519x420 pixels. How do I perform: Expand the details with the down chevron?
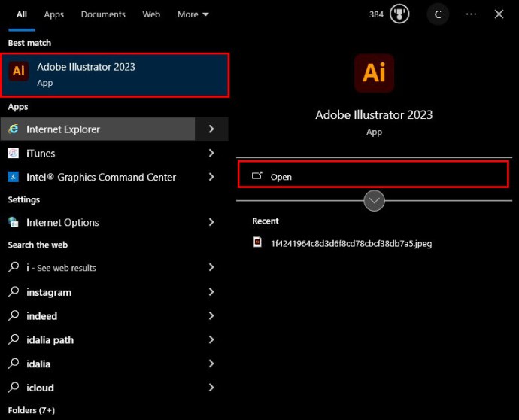pos(374,201)
